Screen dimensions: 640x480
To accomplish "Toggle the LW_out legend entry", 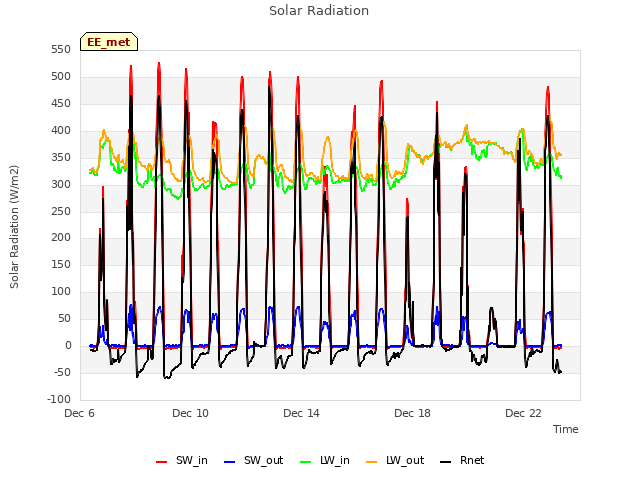I will [395, 460].
